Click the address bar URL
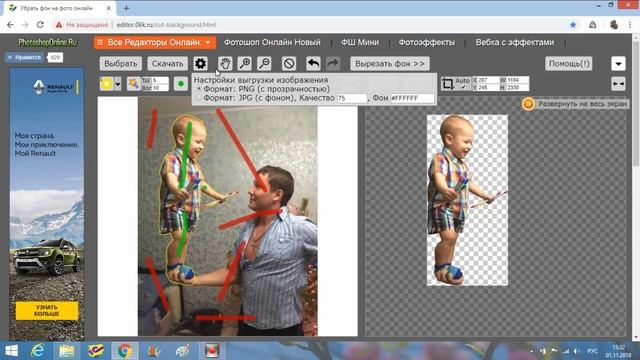The image size is (640, 360). 166,25
